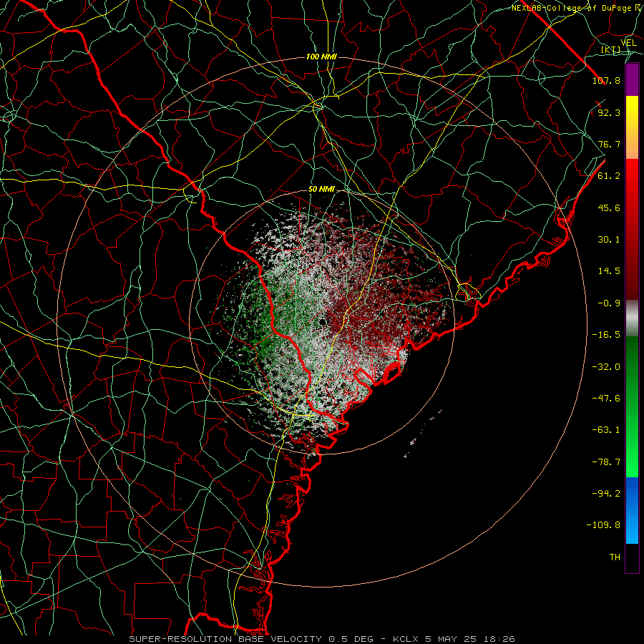Click the -94.2 velocity scale value
Viewport: 644px width, 644px height.
pos(606,494)
